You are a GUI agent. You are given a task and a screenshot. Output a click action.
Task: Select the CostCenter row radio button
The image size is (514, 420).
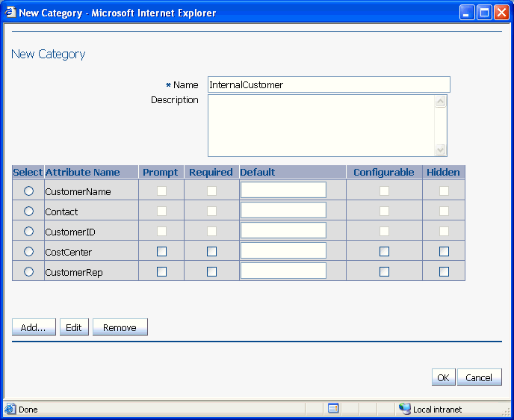(28, 251)
